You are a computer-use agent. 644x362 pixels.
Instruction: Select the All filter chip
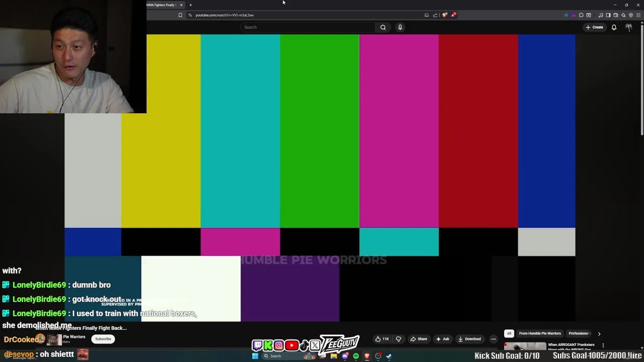point(509,333)
